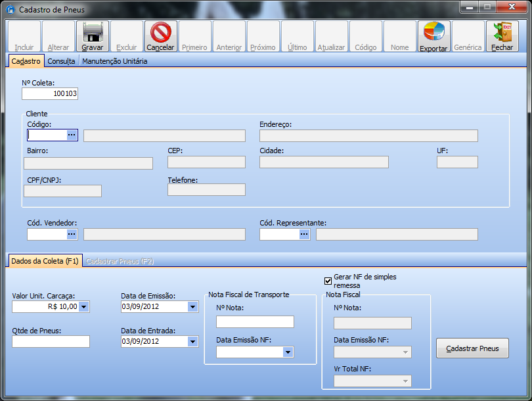Click the Cadastro de Pneus title icon
The width and height of the screenshot is (532, 401).
pyautogui.click(x=11, y=10)
